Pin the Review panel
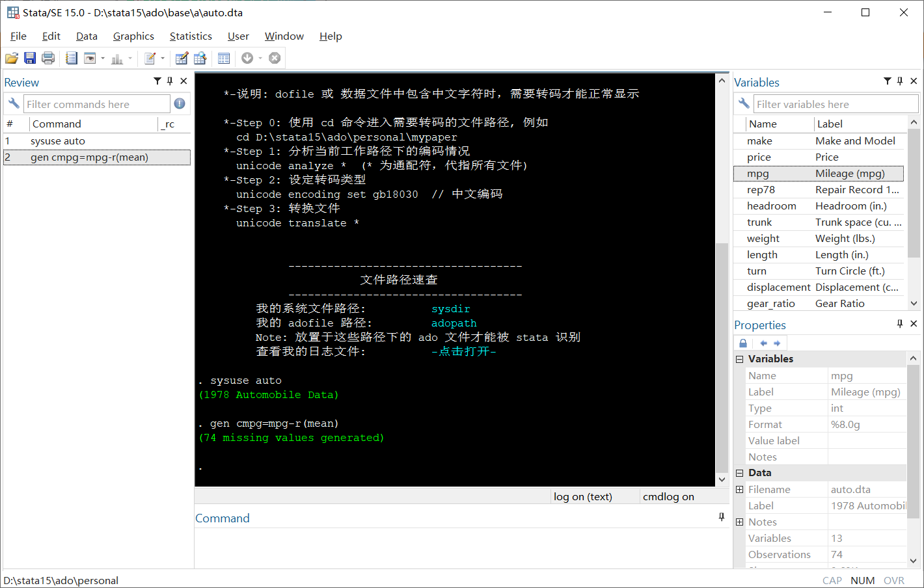 [x=170, y=81]
